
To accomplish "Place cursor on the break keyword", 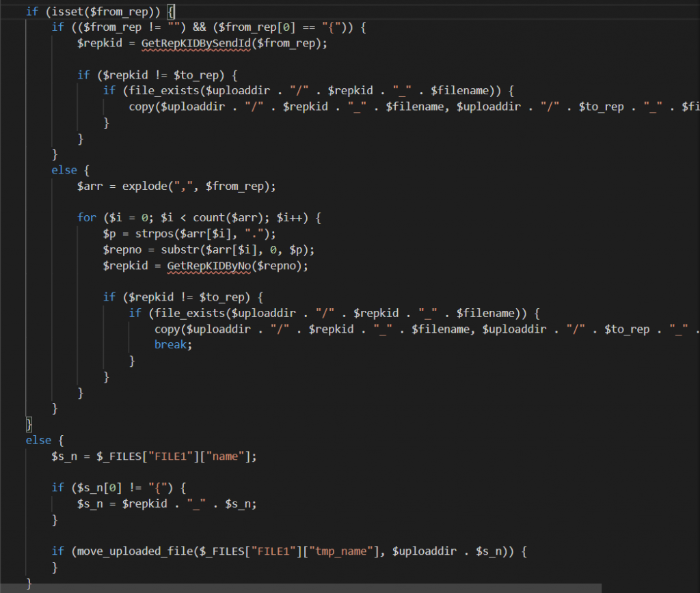I will 173,345.
